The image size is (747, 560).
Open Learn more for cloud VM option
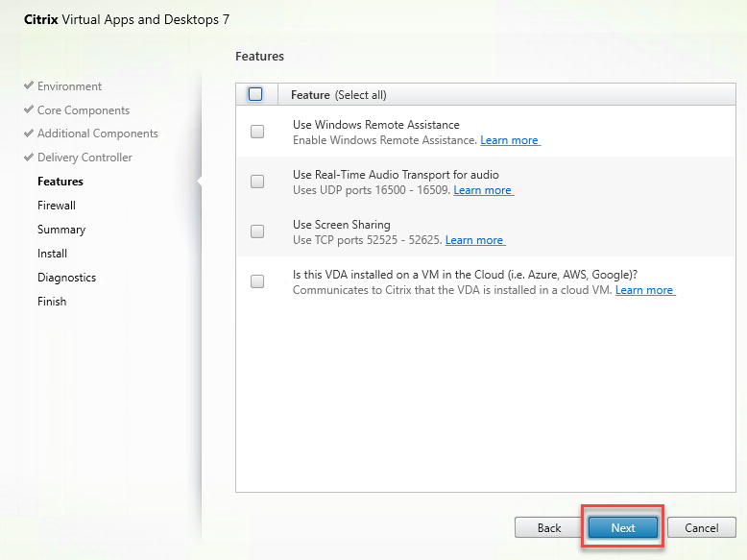click(644, 290)
